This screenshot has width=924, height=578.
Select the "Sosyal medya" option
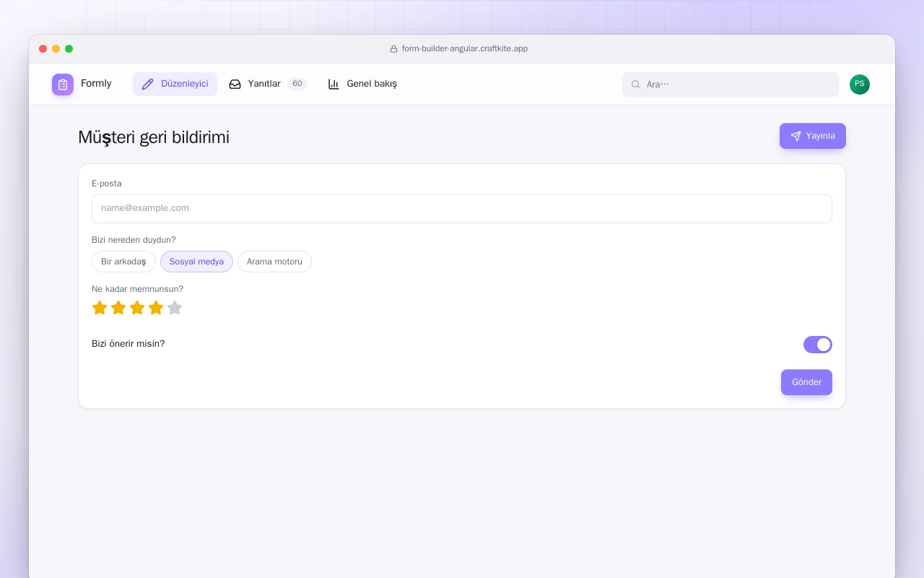click(196, 262)
